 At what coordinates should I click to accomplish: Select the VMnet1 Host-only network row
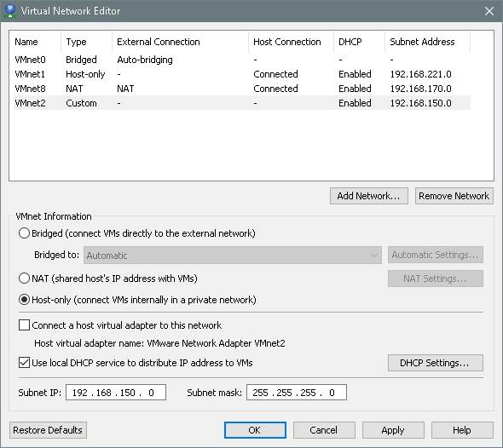(242, 74)
